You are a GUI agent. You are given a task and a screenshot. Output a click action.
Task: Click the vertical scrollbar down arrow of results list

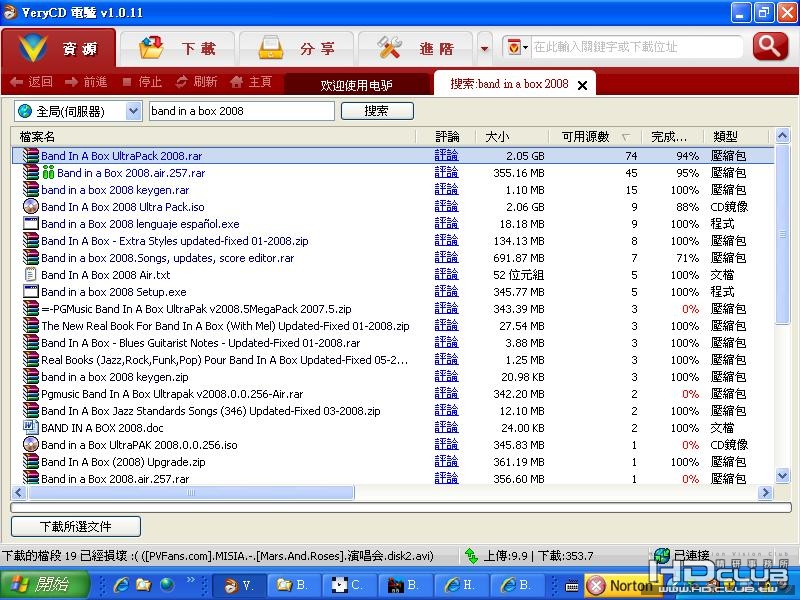coord(782,476)
